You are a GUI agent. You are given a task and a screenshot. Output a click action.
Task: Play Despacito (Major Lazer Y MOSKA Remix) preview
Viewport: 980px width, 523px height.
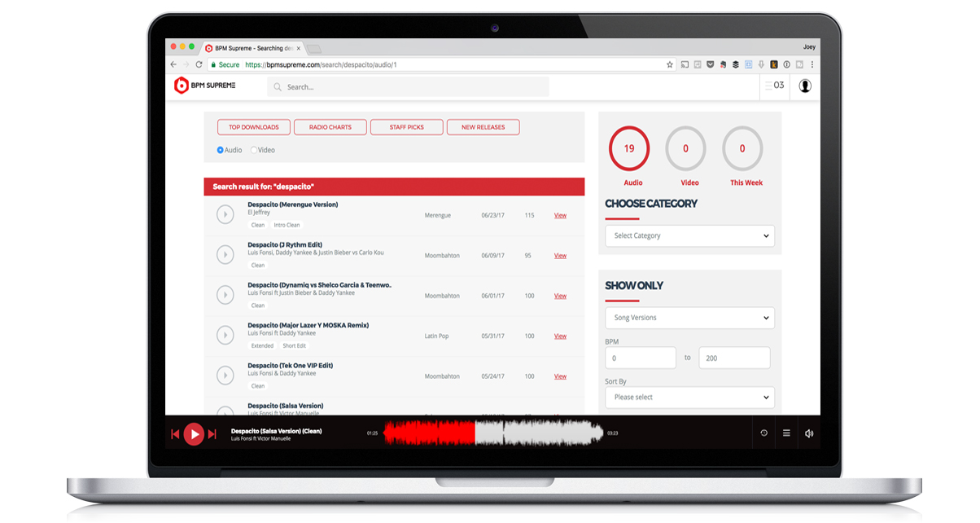pyautogui.click(x=225, y=335)
